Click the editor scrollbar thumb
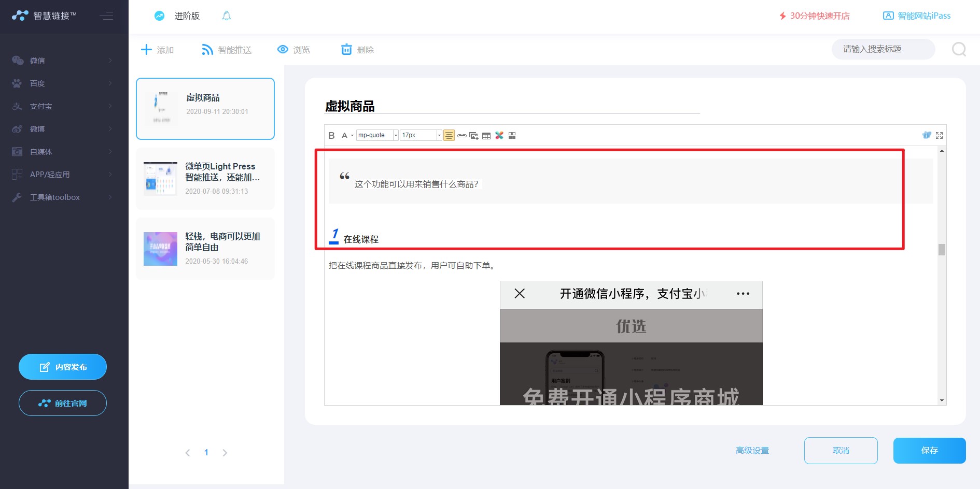Screen dimensions: 980x489 click(x=942, y=250)
